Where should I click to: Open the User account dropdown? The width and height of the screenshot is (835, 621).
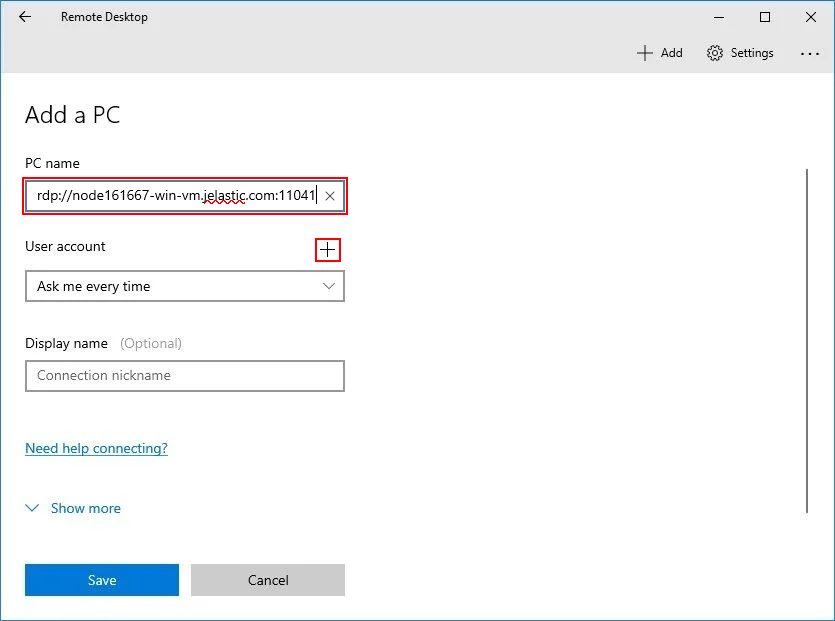coord(185,286)
